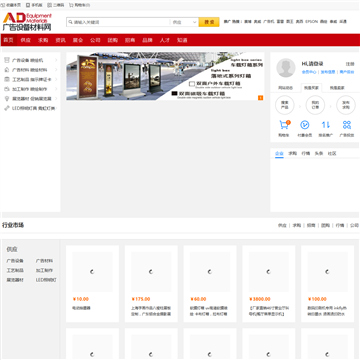Open 团购 in the red navigation bar
This screenshot has height=360, width=360.
113,40
